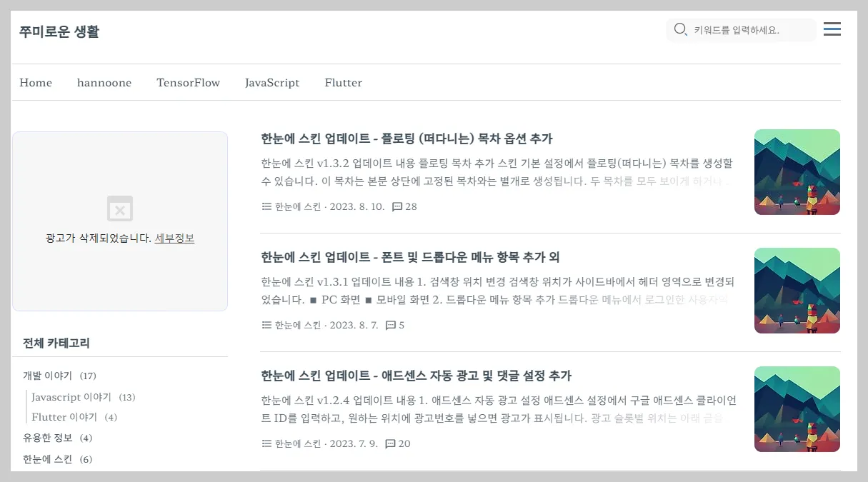
Task: Click the 세부정보 link in the ad box
Action: pyautogui.click(x=174, y=238)
